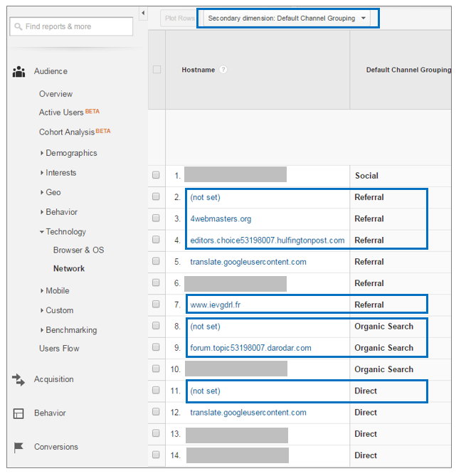Click the Referral cell in row 6
Screen dimensions: 466x476
pos(369,283)
